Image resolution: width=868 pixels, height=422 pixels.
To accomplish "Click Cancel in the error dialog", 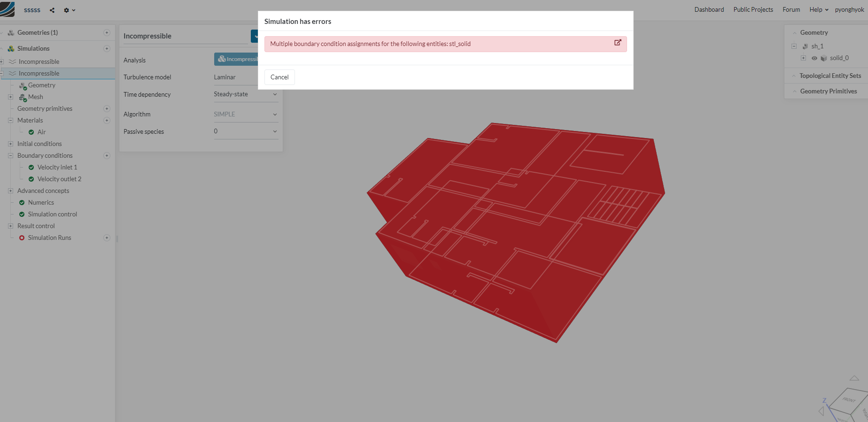I will (279, 77).
